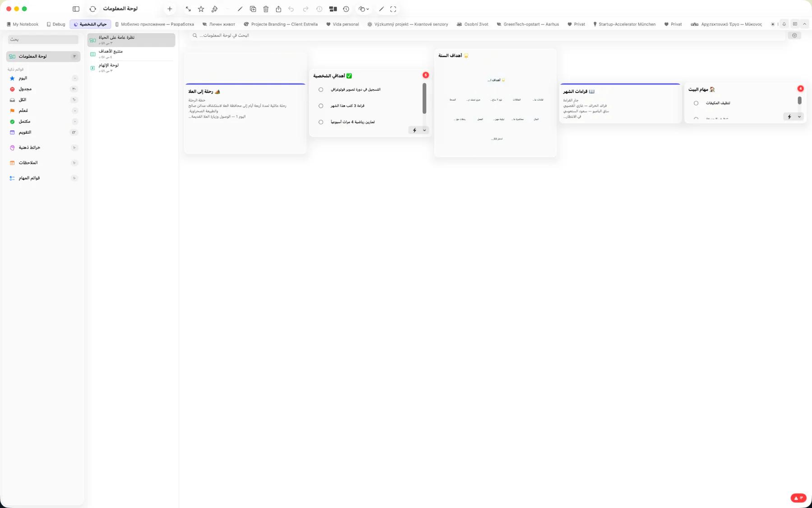Check off تمارين رياضية 4 مرات أسبوعياً task
812x508 pixels.
[321, 122]
